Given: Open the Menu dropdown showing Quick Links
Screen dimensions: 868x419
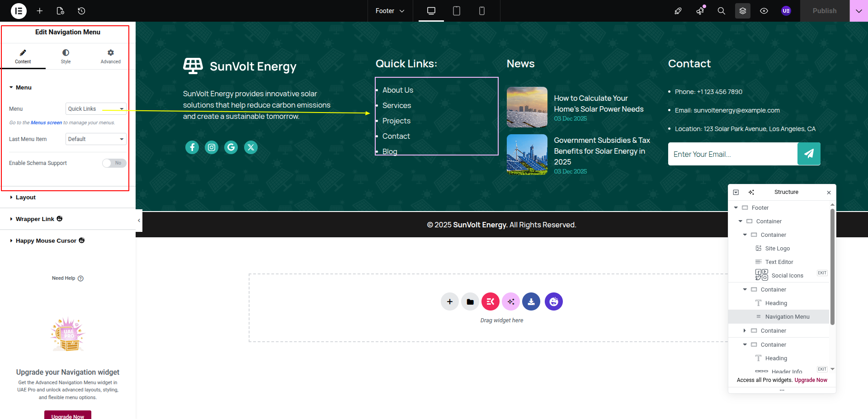Looking at the screenshot, I should [96, 109].
